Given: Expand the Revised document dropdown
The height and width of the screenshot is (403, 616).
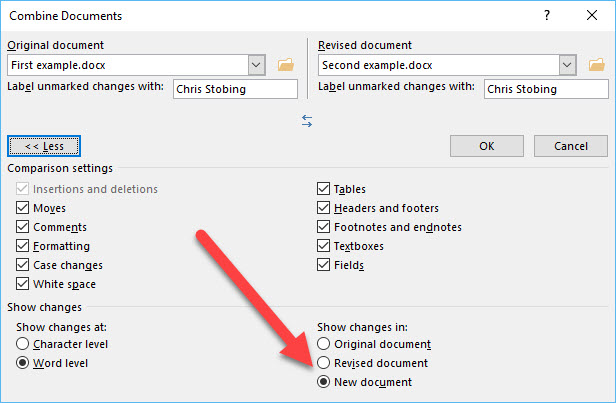Looking at the screenshot, I should (568, 65).
